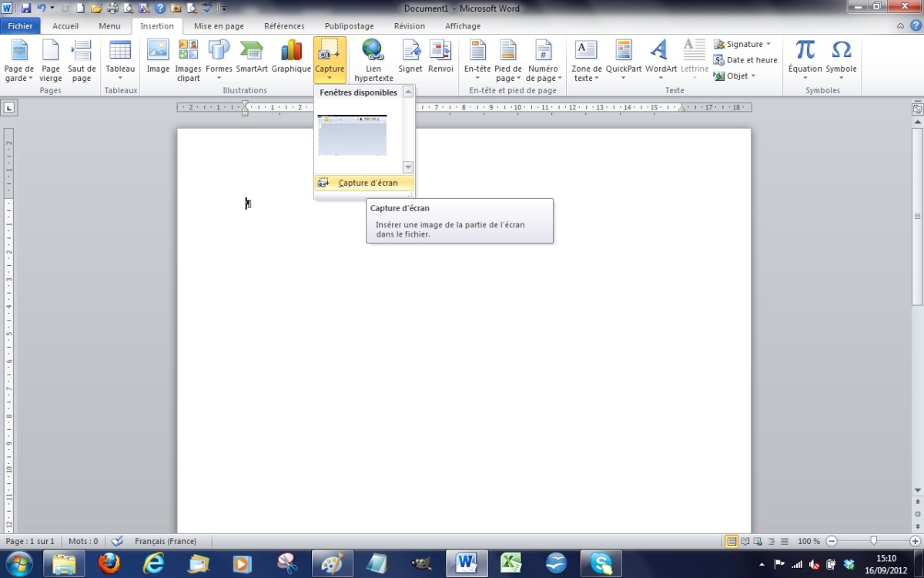Image resolution: width=924 pixels, height=578 pixels.
Task: Open the Équation dropdown
Action: [805, 61]
